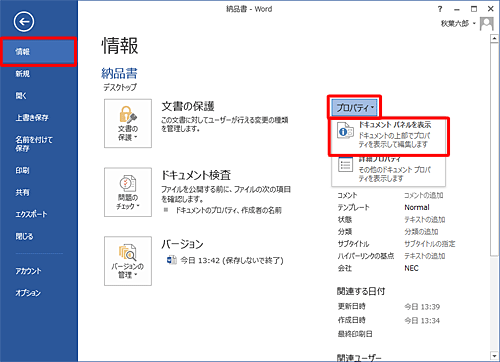
Task: Select 開く in the sidebar
Action: click(21, 96)
